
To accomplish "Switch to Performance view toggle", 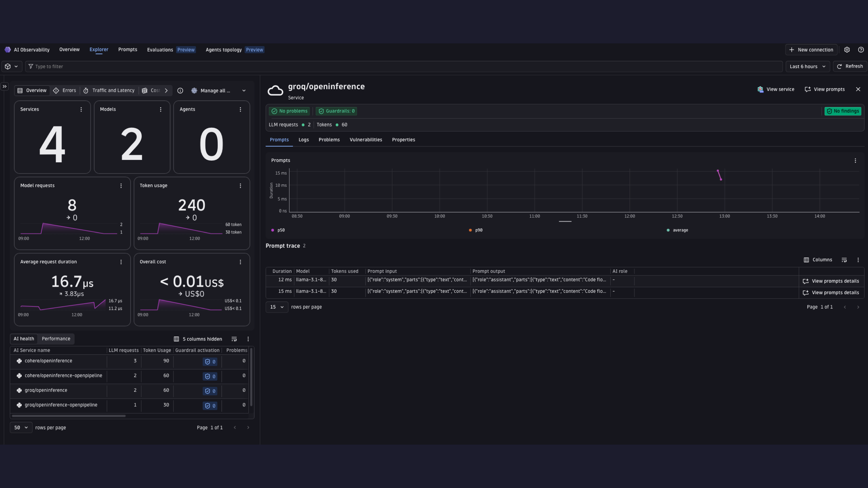I will [x=56, y=339].
